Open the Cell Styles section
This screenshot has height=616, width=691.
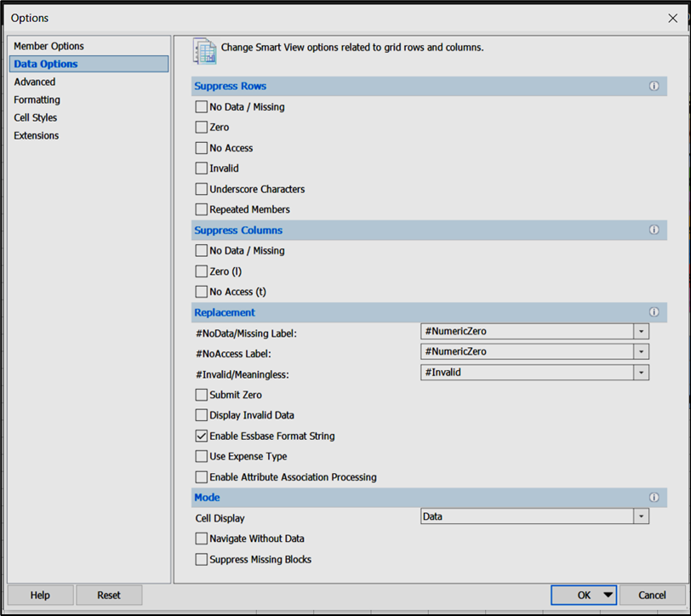click(35, 117)
